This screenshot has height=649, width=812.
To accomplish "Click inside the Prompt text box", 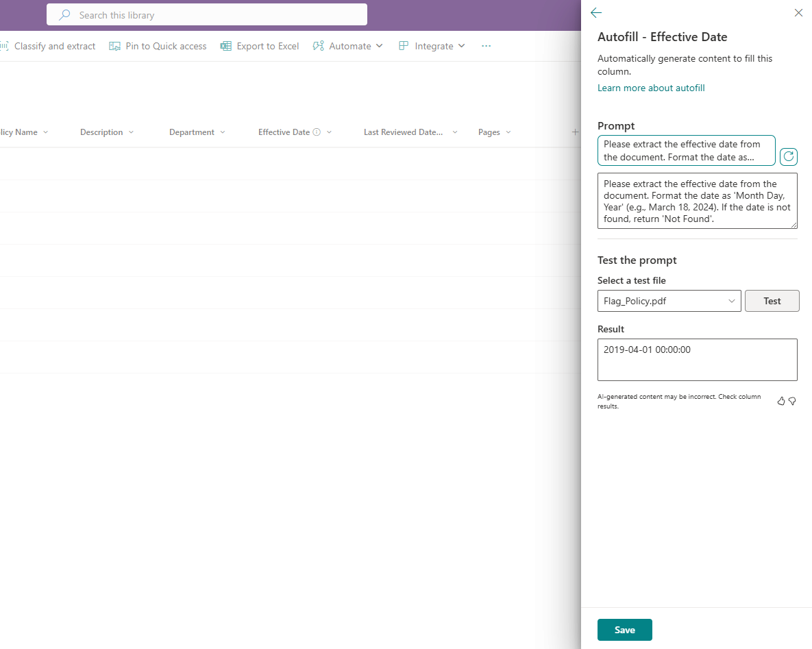I will click(x=685, y=150).
